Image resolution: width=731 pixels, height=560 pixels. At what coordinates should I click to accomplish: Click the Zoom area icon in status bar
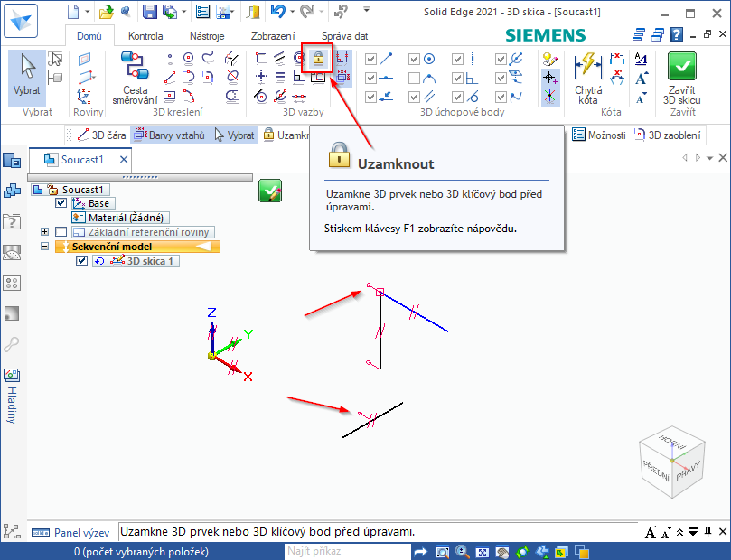tap(441, 551)
